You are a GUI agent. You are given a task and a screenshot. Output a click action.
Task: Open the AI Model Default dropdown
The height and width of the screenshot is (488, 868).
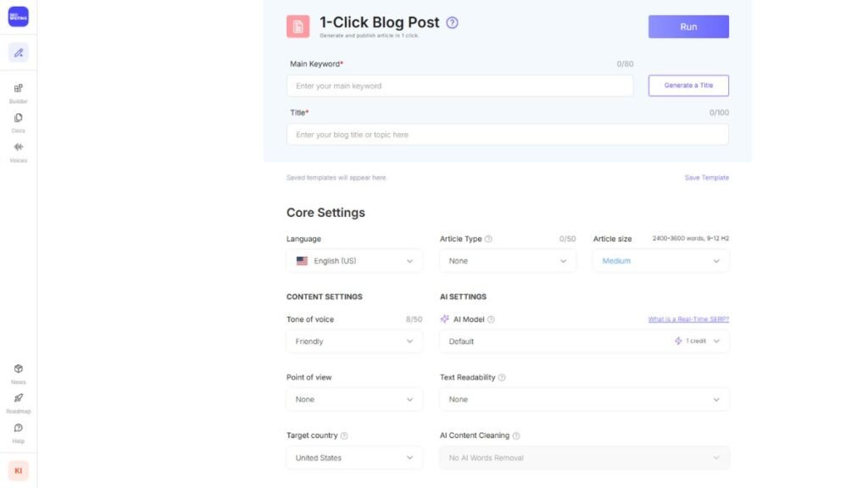tap(583, 341)
